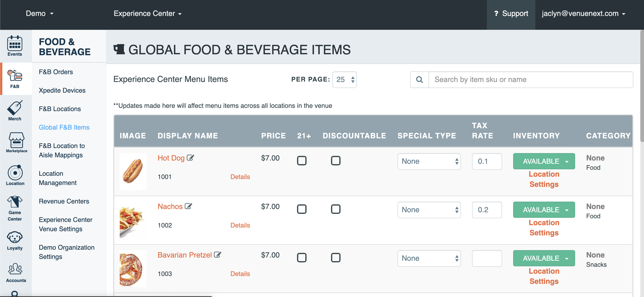The width and height of the screenshot is (644, 297).
Task: Click Details link for Bavarian Pretzel 1003
Action: coord(240,274)
